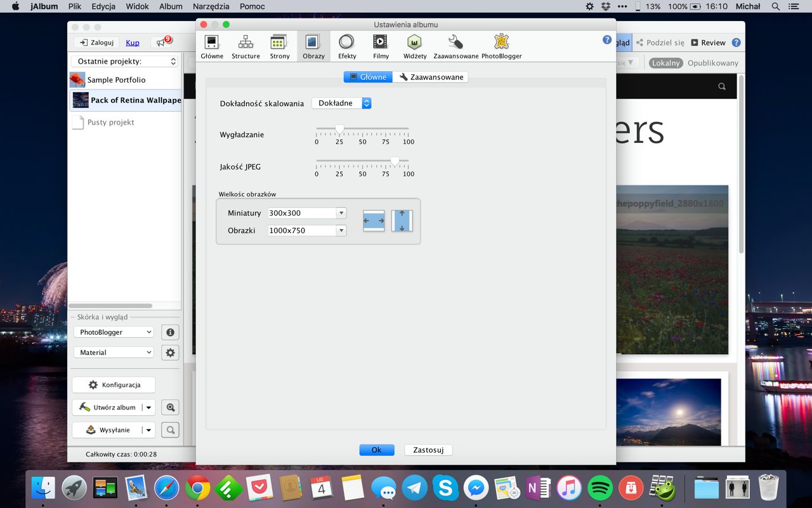
Task: Open the Obrazki size dropdown arrow
Action: point(341,231)
